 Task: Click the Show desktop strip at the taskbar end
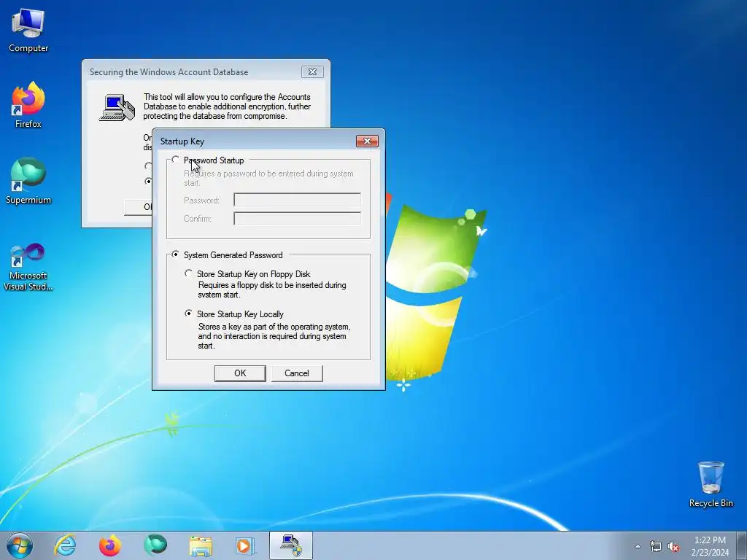point(742,545)
